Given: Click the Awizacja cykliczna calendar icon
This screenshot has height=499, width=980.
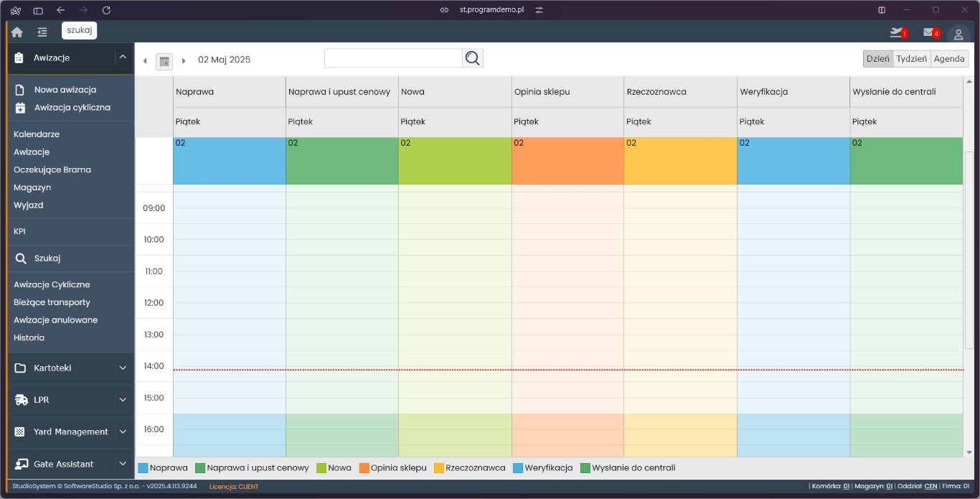Looking at the screenshot, I should point(20,108).
